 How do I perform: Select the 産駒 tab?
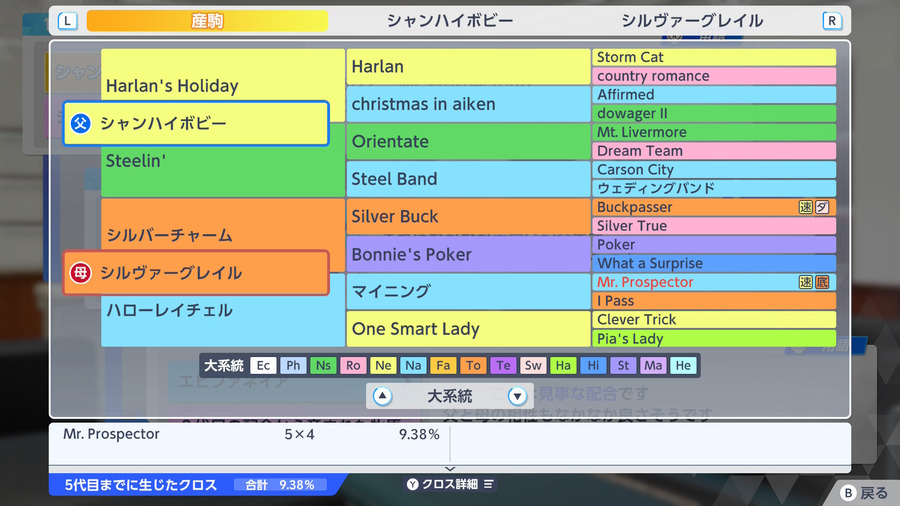point(207,21)
